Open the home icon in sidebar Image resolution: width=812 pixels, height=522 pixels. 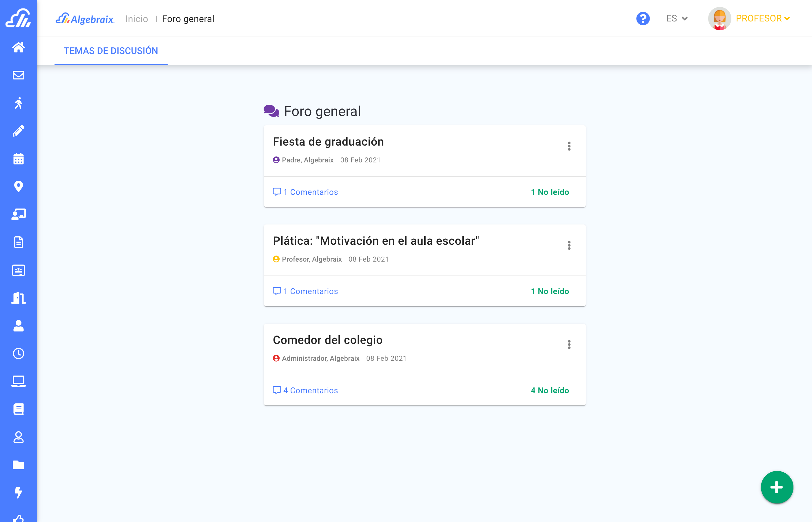(18, 47)
